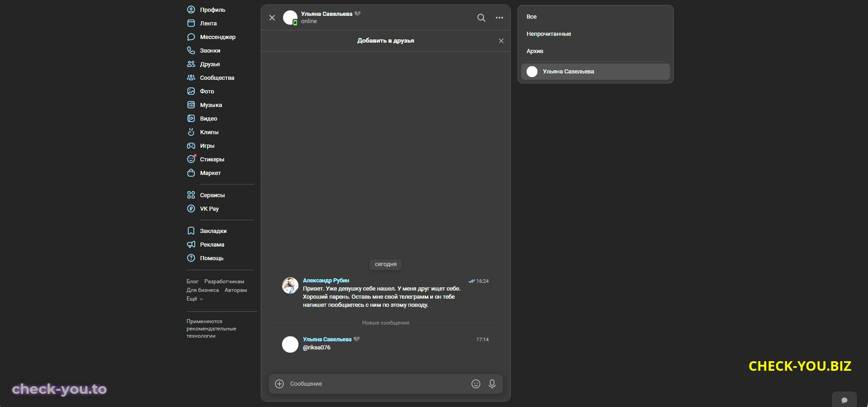Click Ульяна Савельева avatar in header
Viewport: 868px width, 407px height.
click(x=290, y=18)
